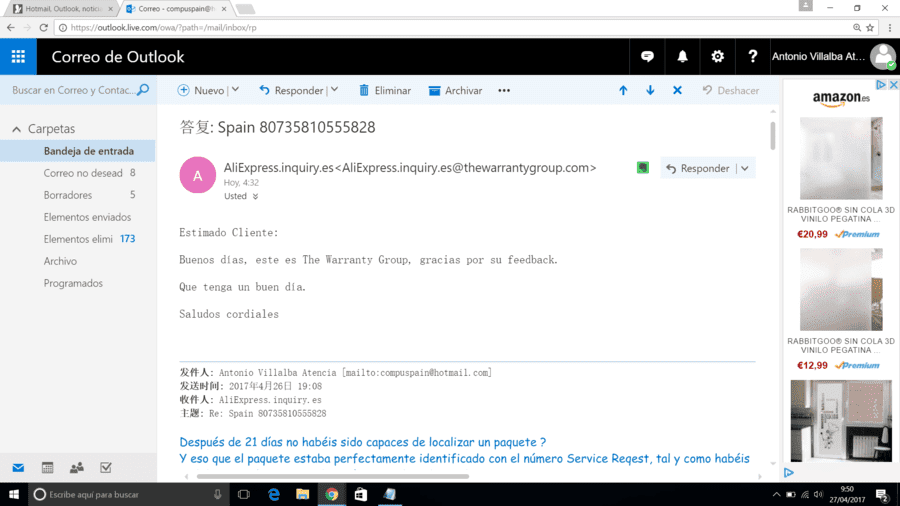Viewport: 900px width, 506px height.
Task: Open the account profile picture
Action: pos(882,56)
